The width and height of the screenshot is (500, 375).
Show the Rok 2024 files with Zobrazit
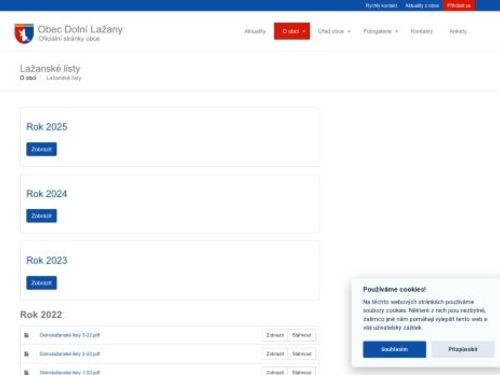42,216
